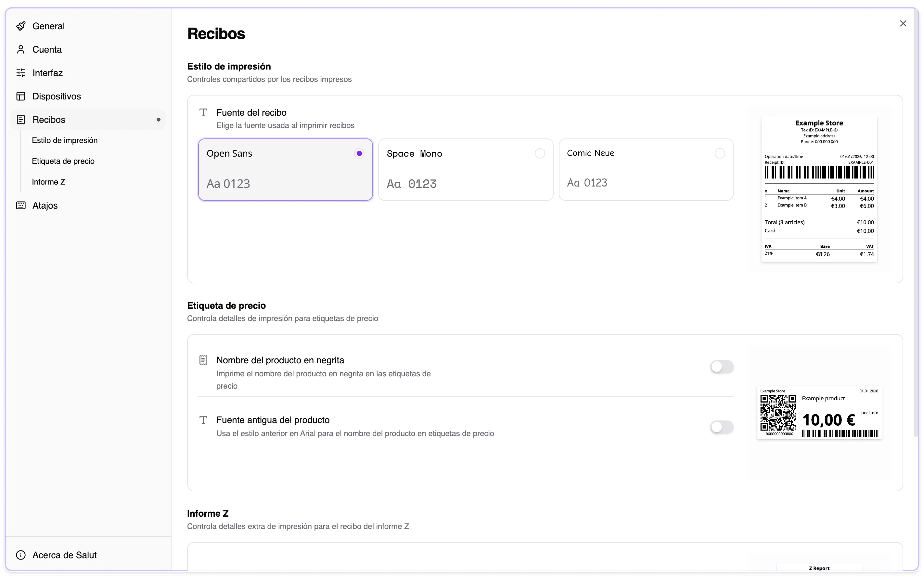Jump to Estilo de impresión subsection

pos(64,140)
